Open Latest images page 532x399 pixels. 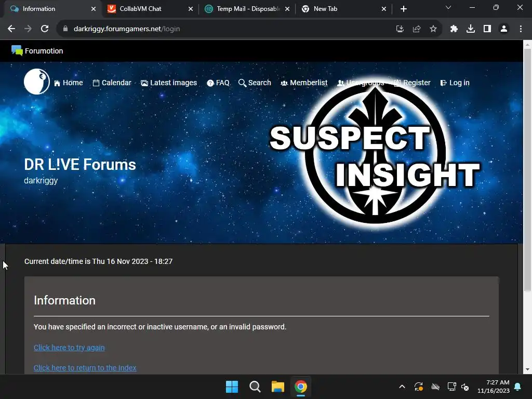pyautogui.click(x=169, y=83)
